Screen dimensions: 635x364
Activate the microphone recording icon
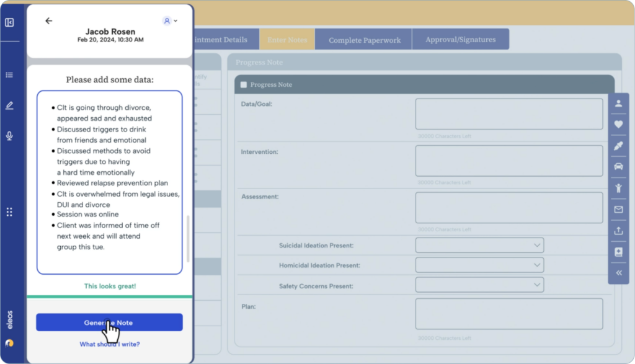pyautogui.click(x=9, y=135)
